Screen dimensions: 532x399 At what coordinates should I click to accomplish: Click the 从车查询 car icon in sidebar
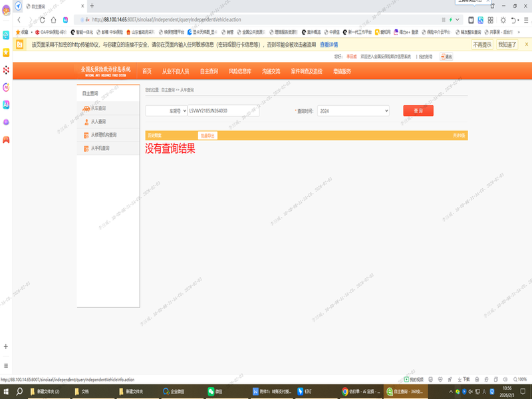point(86,108)
